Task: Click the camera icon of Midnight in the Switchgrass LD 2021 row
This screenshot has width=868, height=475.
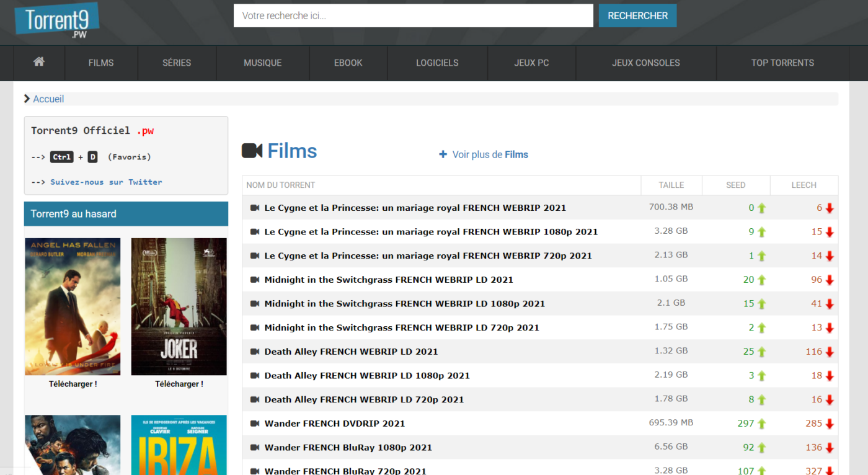Action: [x=254, y=280]
